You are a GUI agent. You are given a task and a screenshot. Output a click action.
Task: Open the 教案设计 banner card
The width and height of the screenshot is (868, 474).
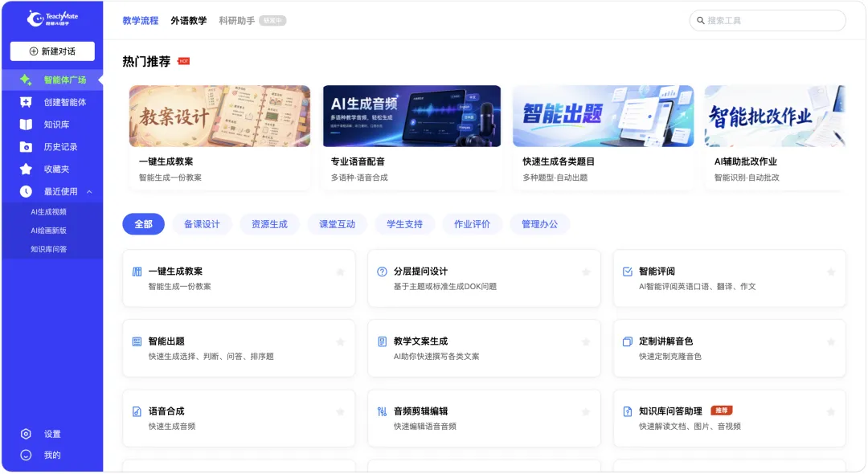tap(219, 116)
